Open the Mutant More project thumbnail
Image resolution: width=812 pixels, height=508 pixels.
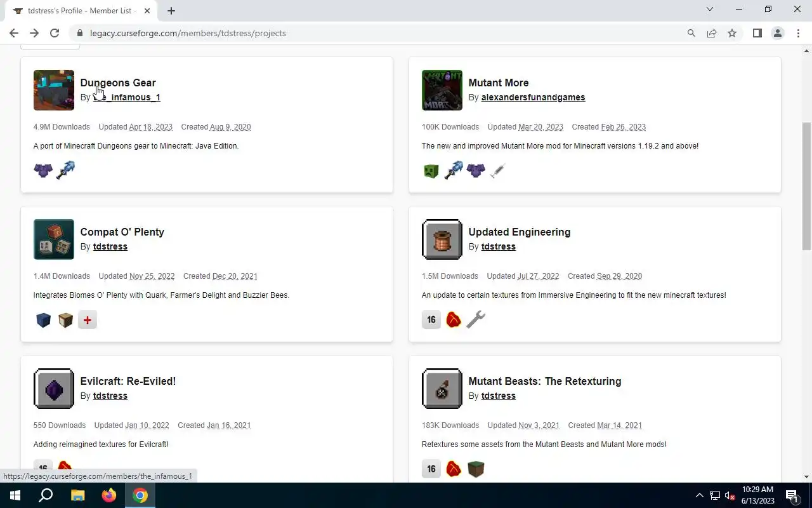pos(442,90)
